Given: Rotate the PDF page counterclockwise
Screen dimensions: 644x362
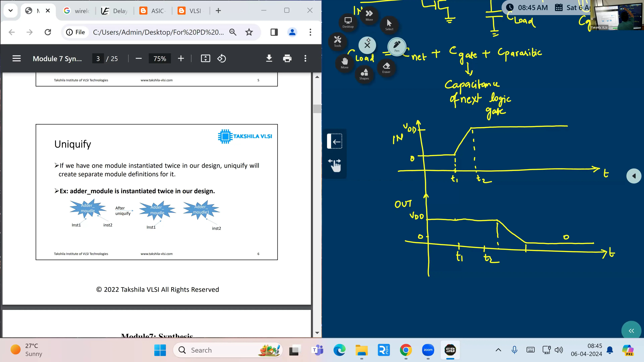Looking at the screenshot, I should [x=222, y=58].
